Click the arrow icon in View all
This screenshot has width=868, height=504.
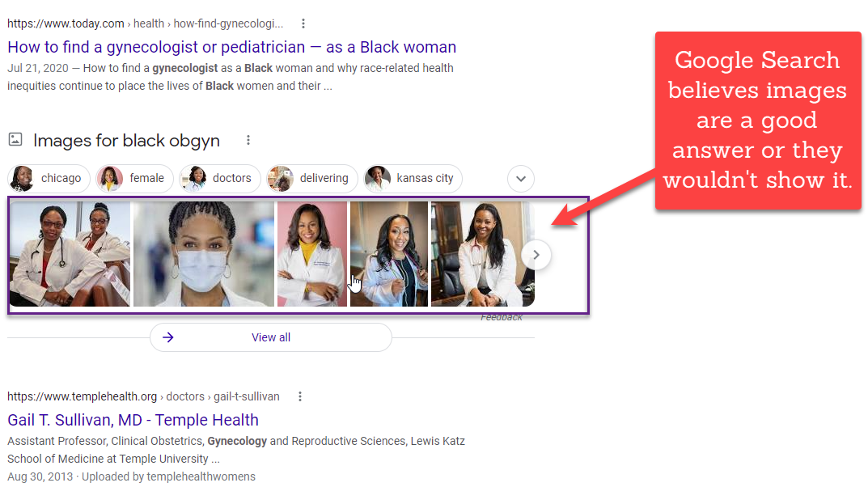click(168, 337)
